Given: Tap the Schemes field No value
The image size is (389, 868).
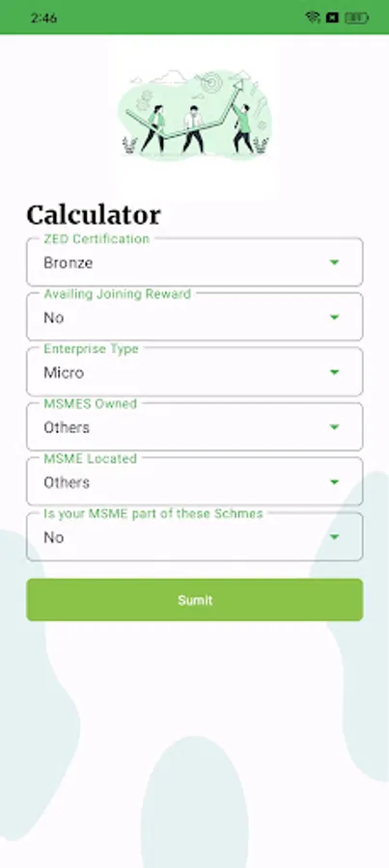Looking at the screenshot, I should point(54,537).
